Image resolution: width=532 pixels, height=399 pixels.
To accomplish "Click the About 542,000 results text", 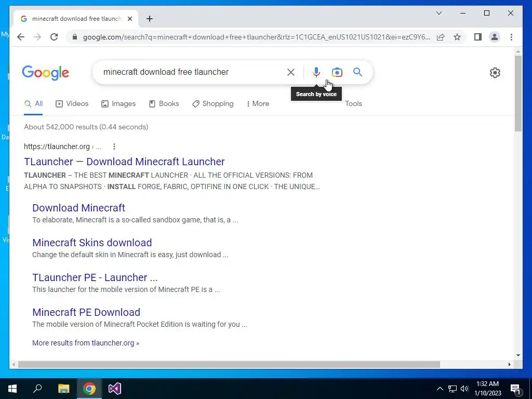I will pos(86,127).
